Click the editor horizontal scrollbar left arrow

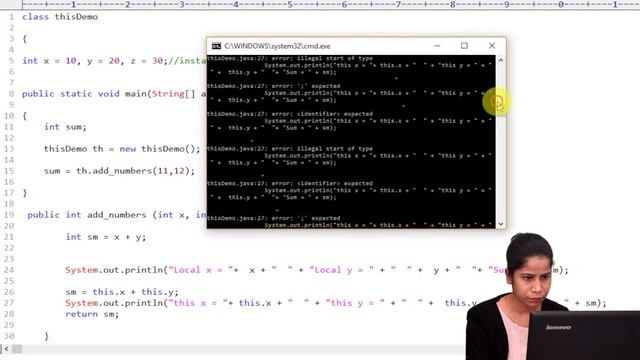coord(6,349)
